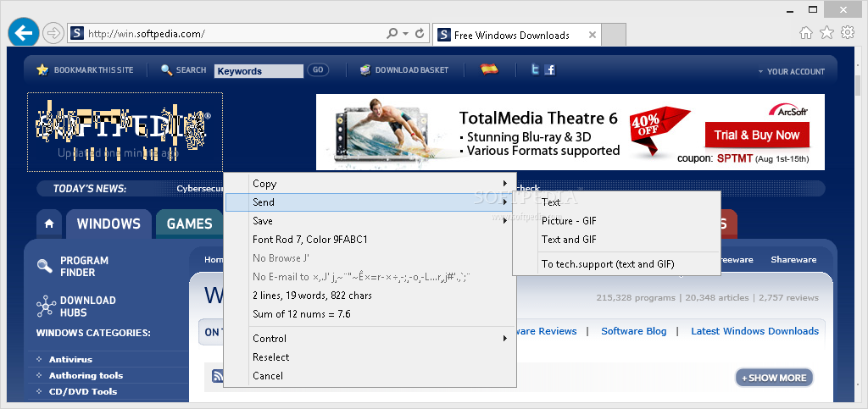The height and width of the screenshot is (409, 868).
Task: Click the site favicon in address bar
Action: point(77,34)
